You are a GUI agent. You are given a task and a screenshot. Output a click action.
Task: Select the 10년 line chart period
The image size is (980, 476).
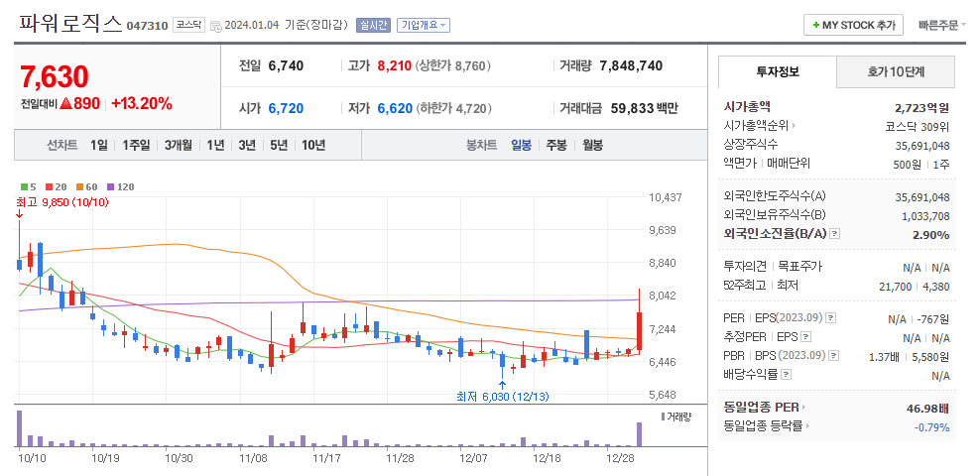point(313,145)
